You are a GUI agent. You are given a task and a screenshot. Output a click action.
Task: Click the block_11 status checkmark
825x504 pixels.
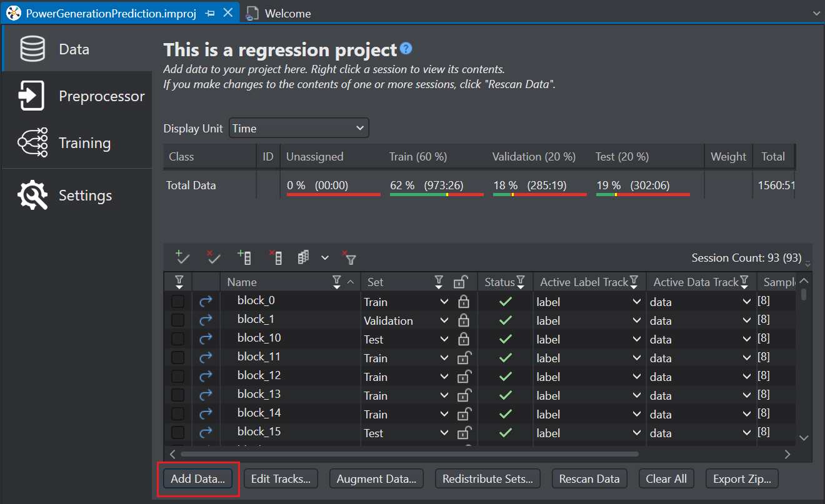tap(506, 358)
